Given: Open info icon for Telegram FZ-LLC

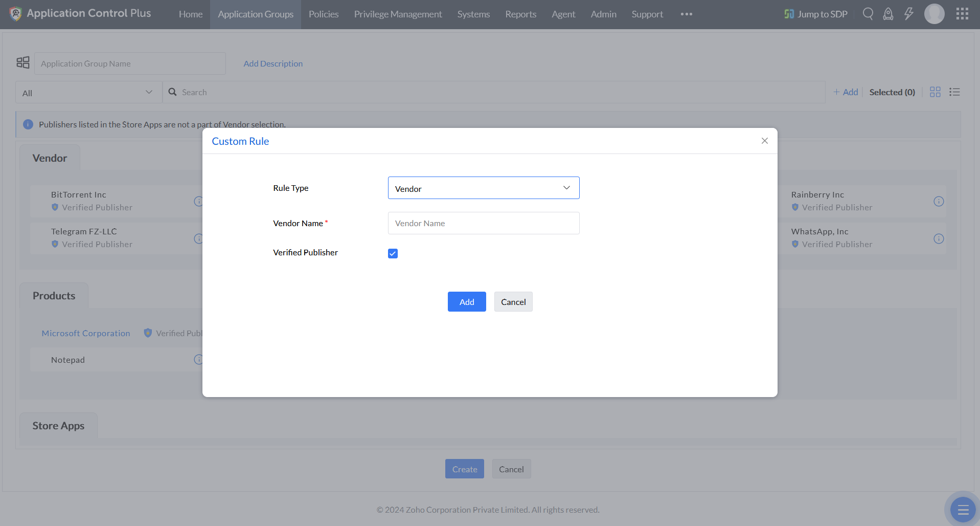Looking at the screenshot, I should (198, 238).
